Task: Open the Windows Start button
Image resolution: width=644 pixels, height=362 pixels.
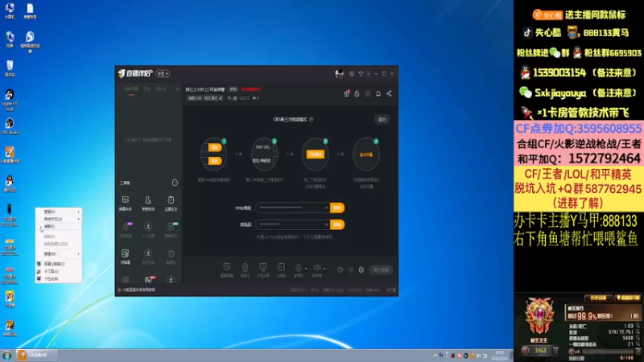Action: [x=6, y=356]
